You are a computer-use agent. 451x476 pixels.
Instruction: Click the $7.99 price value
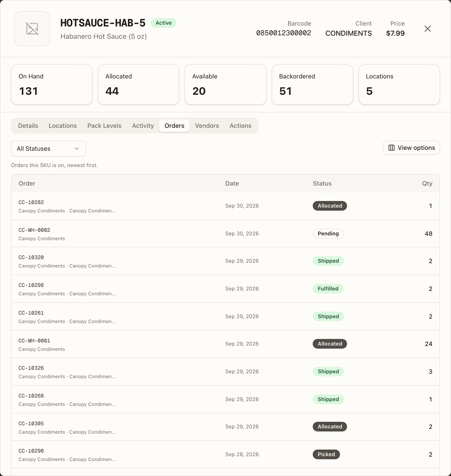tap(395, 33)
